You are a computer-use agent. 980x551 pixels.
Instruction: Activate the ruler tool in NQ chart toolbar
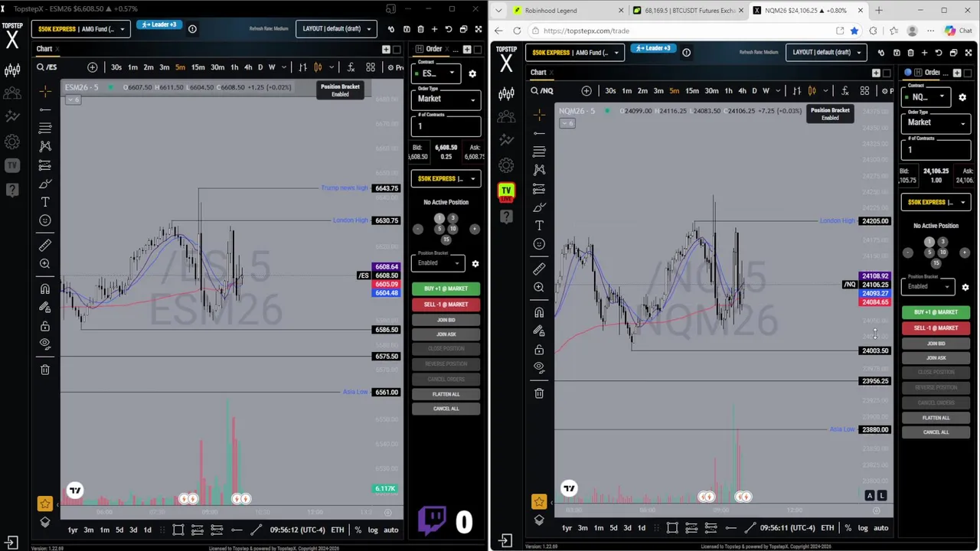(539, 269)
